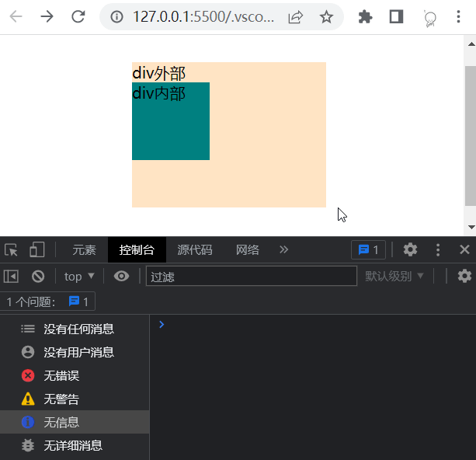Click the inspect element picker icon
Viewport: 476px width, 460px height.
[11, 249]
